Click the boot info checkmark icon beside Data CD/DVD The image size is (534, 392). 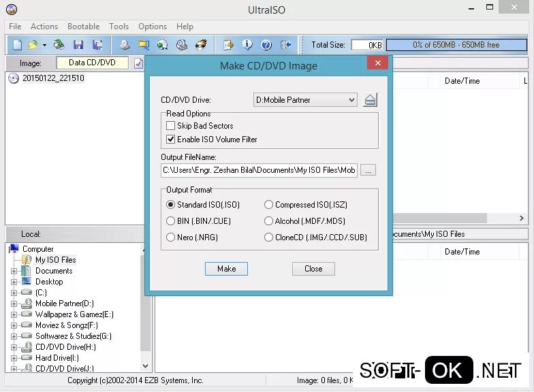(x=138, y=63)
